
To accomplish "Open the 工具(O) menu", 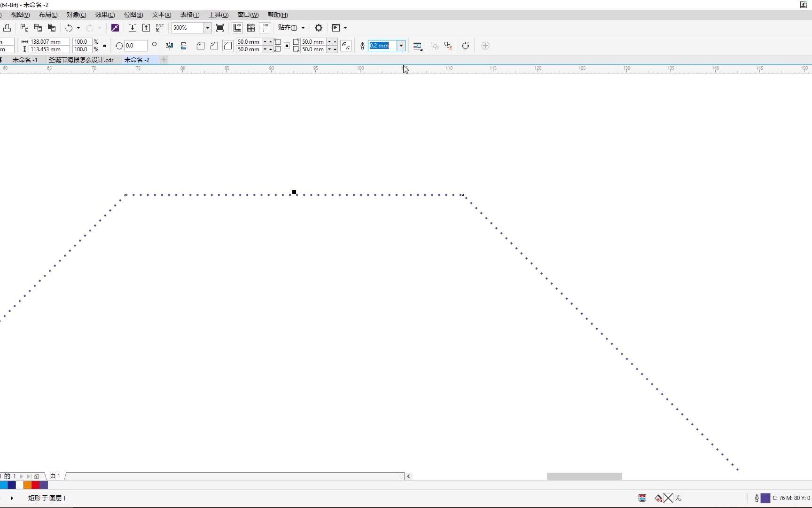I will point(219,15).
